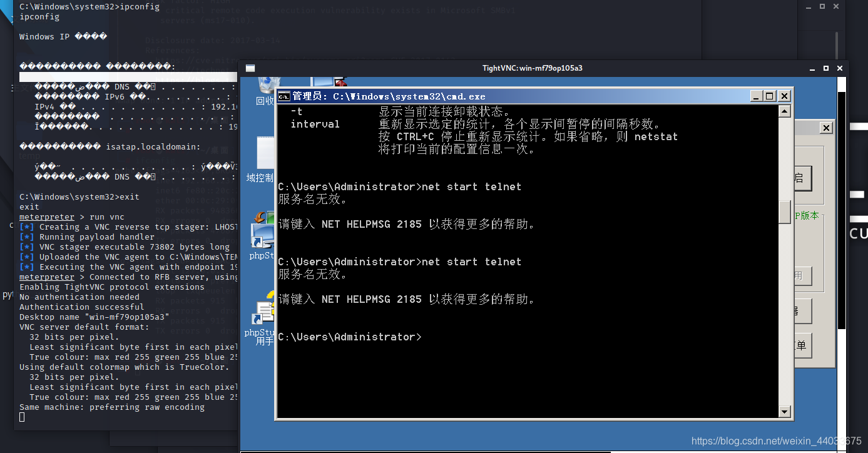This screenshot has height=453, width=868.
Task: Click the cmd.exe system icon in its title bar
Action: coord(284,96)
